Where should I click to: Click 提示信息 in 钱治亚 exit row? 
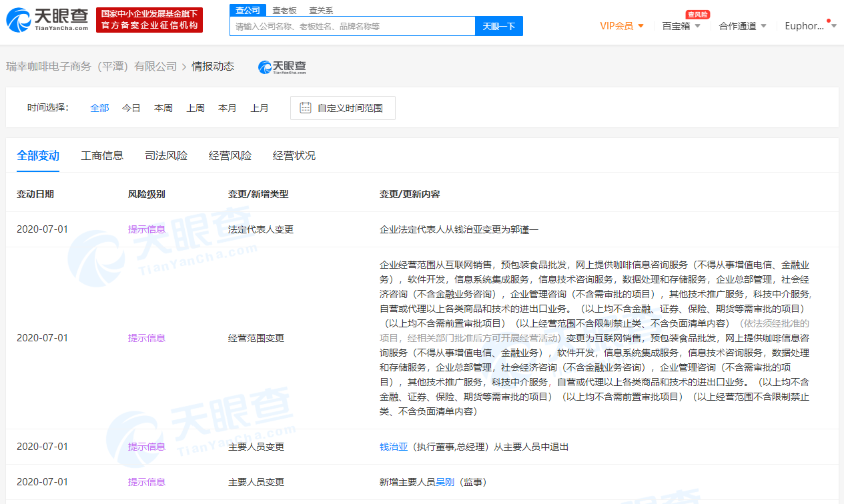tap(147, 447)
